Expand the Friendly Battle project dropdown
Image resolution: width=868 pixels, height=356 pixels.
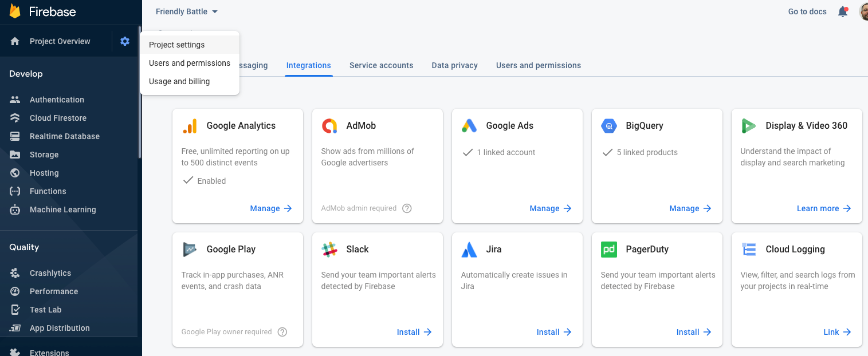pyautogui.click(x=186, y=11)
